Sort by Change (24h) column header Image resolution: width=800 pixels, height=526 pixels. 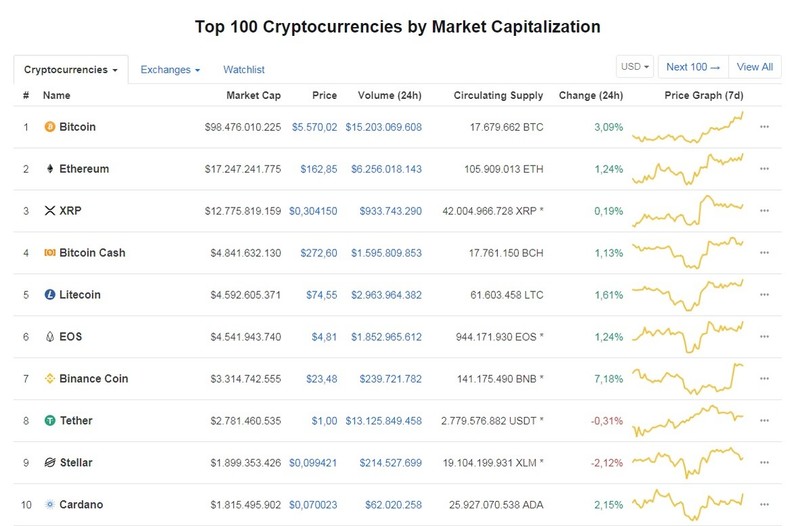(590, 95)
